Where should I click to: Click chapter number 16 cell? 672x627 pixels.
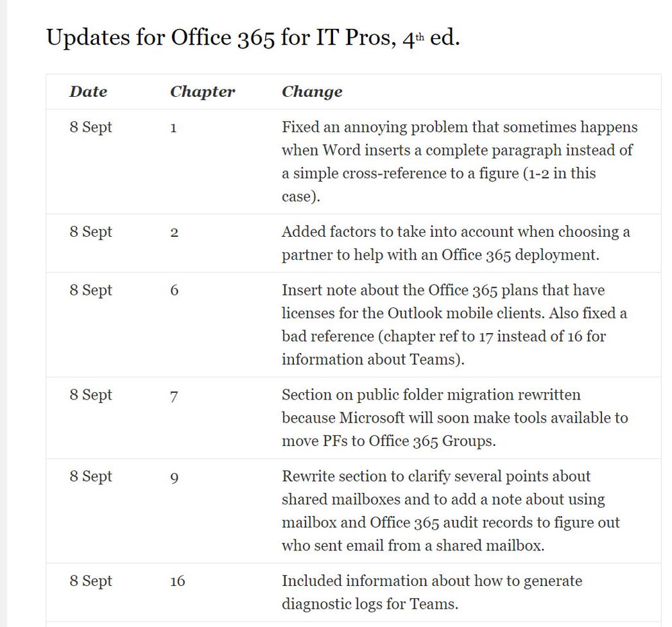coord(178,582)
